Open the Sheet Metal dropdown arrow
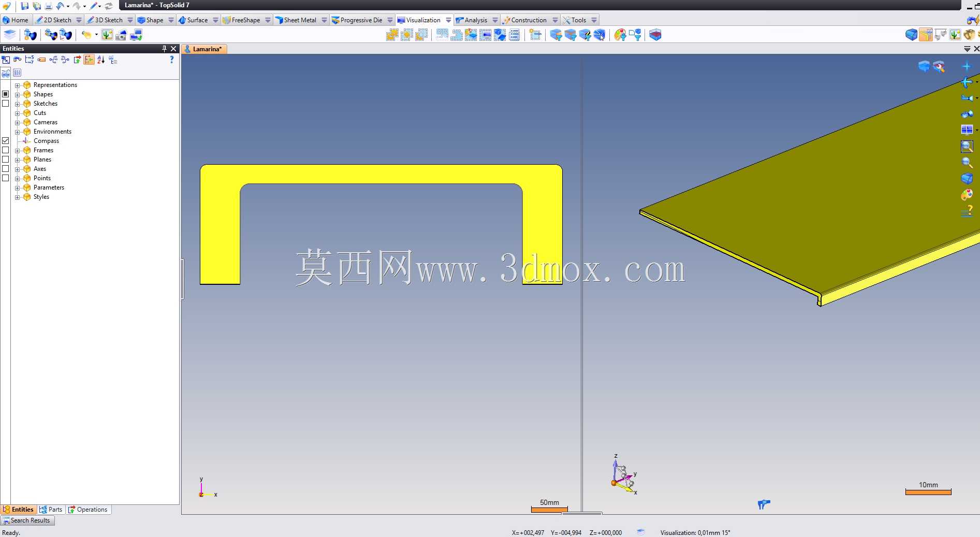Screen dimensions: 980x537 pos(324,20)
